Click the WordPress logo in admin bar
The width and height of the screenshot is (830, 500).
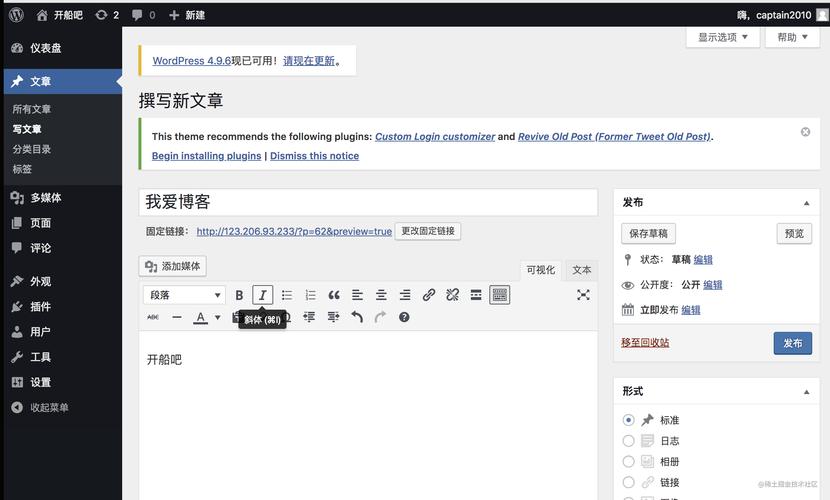click(x=16, y=15)
